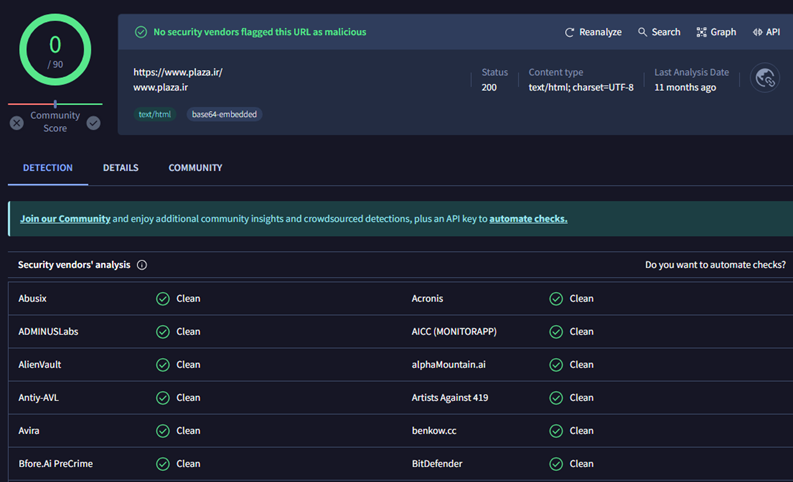Click the Clean check icon for Bfore.Ai PreCrime
The image size is (793, 482).
tap(163, 464)
